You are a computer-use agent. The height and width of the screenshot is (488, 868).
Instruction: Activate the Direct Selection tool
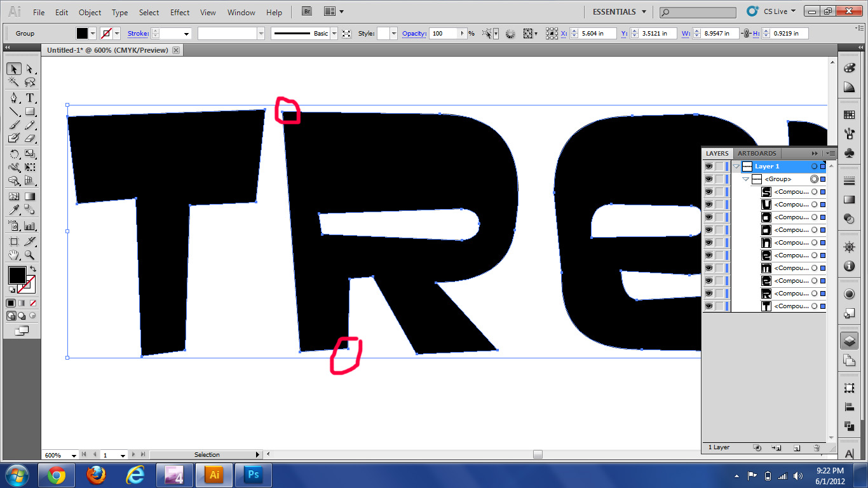(x=30, y=69)
